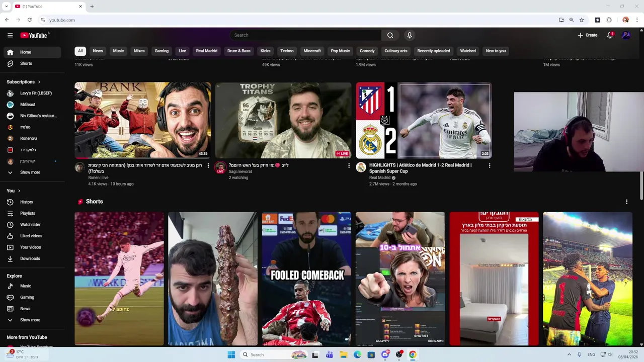The height and width of the screenshot is (362, 644).
Task: Open the account avatar menu
Action: [626, 35]
